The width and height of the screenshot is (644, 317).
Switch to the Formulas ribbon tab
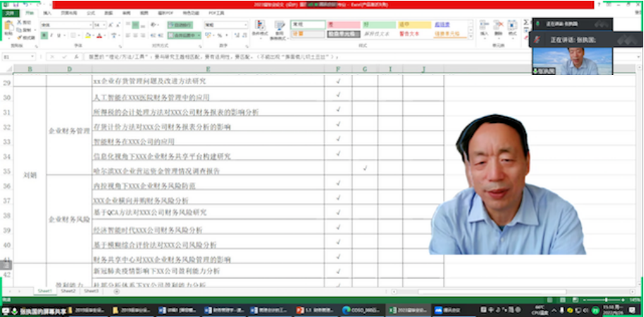90,13
